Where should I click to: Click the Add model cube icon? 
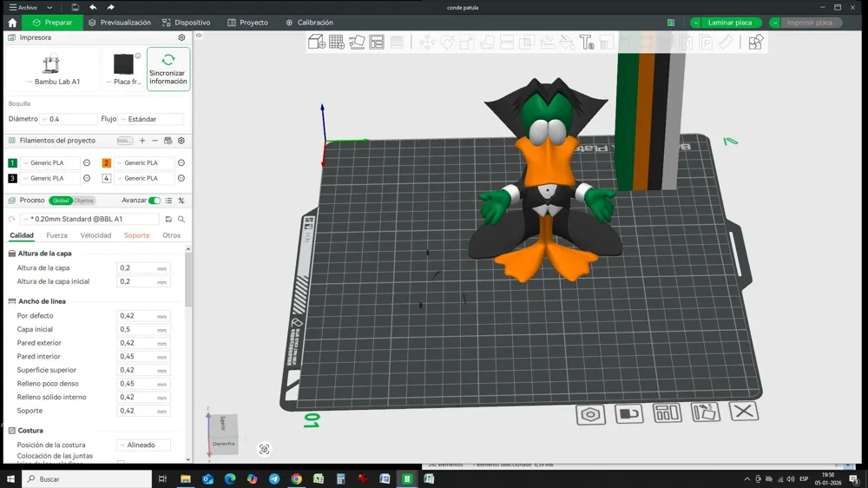(x=317, y=42)
